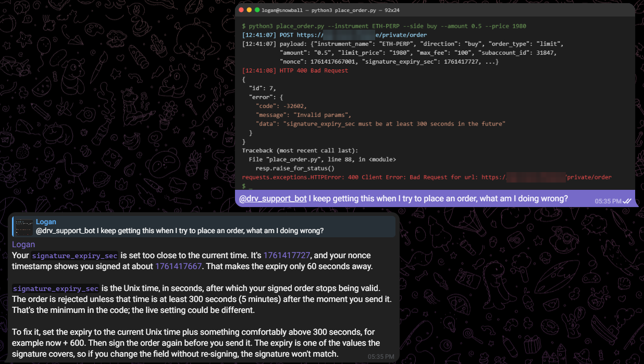Click the 'File "place_order.py", line 88' traceback line
Screen dimensions: 644x364
click(x=323, y=160)
